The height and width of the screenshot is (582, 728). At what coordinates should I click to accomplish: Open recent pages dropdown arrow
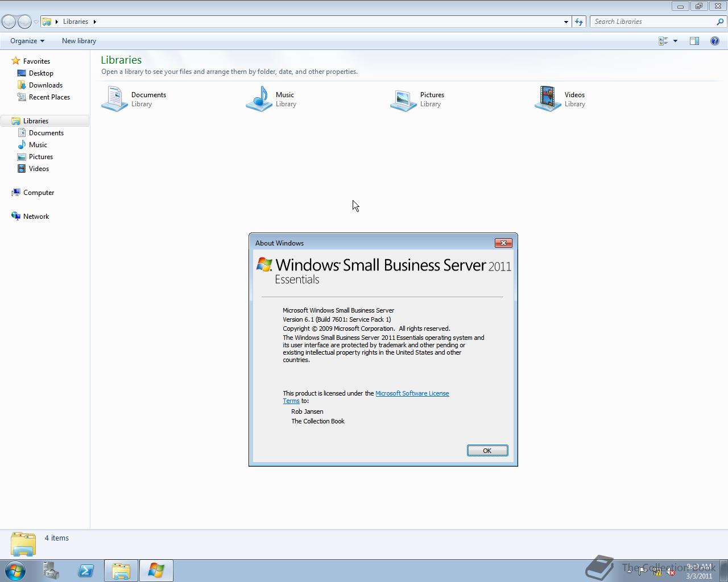36,22
